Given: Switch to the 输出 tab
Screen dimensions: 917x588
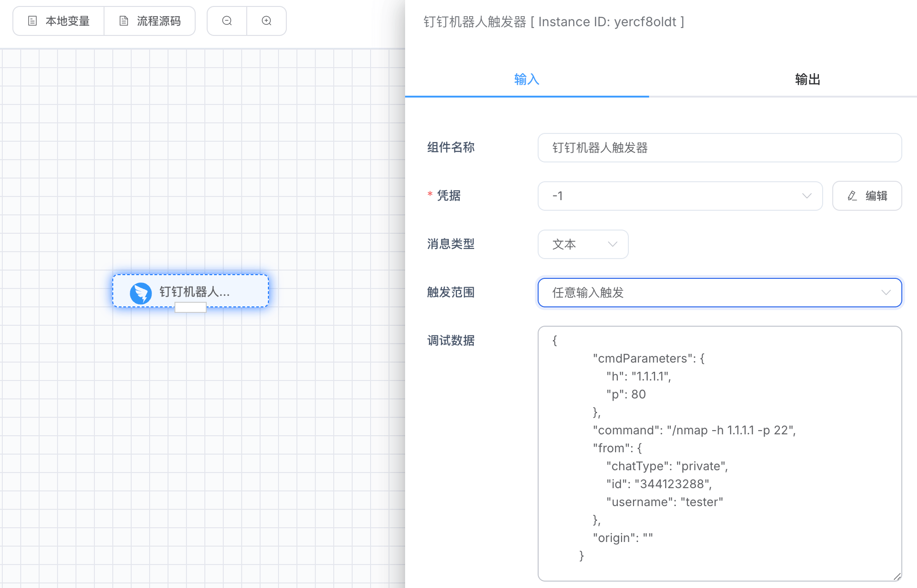Looking at the screenshot, I should 807,79.
